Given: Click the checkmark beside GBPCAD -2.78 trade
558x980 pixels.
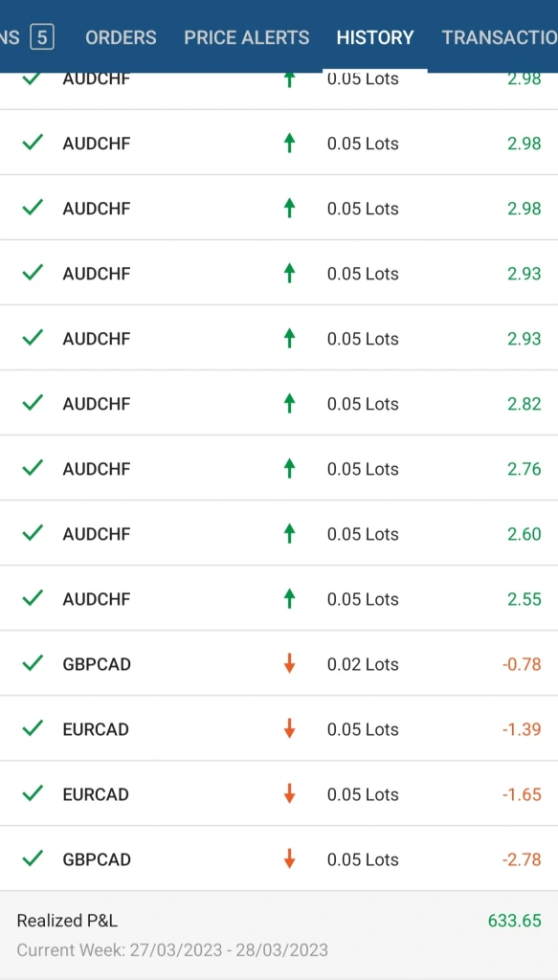Looking at the screenshot, I should pyautogui.click(x=32, y=858).
